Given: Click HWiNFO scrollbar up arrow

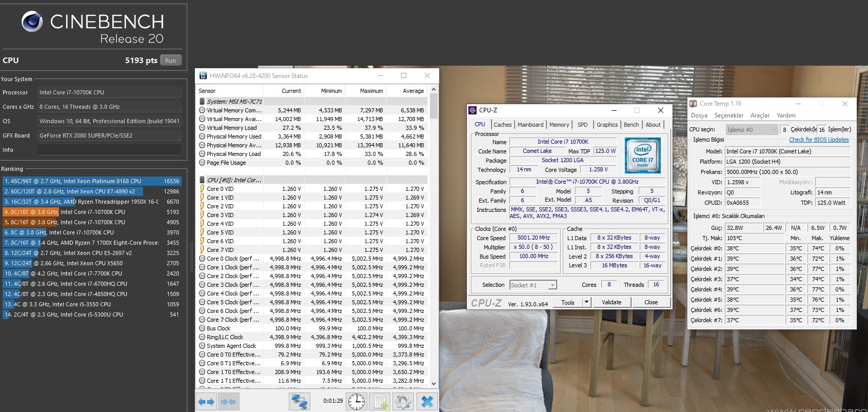Looking at the screenshot, I should [434, 89].
